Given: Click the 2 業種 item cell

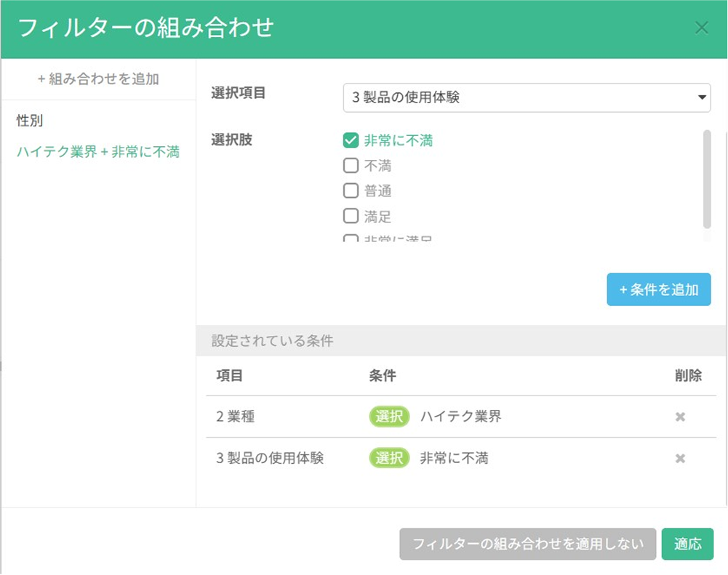Looking at the screenshot, I should [236, 417].
